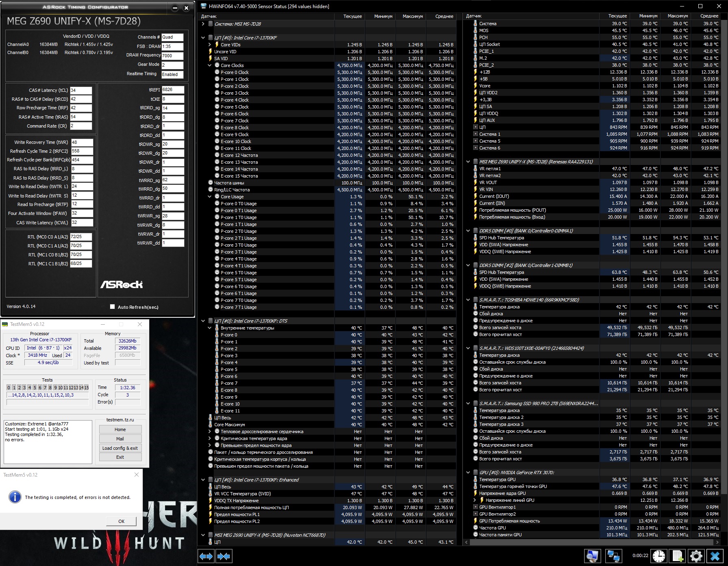The image size is (728, 566).
Task: Expand the Core VIDs node
Action: click(210, 45)
